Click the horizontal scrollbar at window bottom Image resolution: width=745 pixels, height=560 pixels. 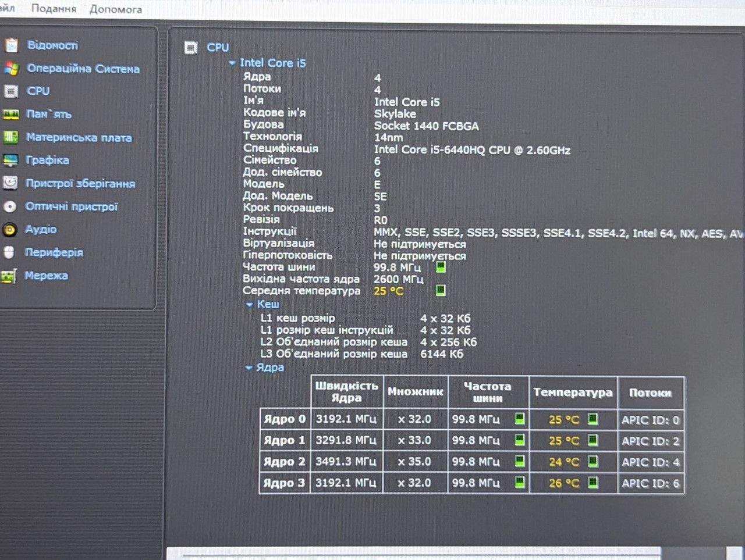pos(413,552)
